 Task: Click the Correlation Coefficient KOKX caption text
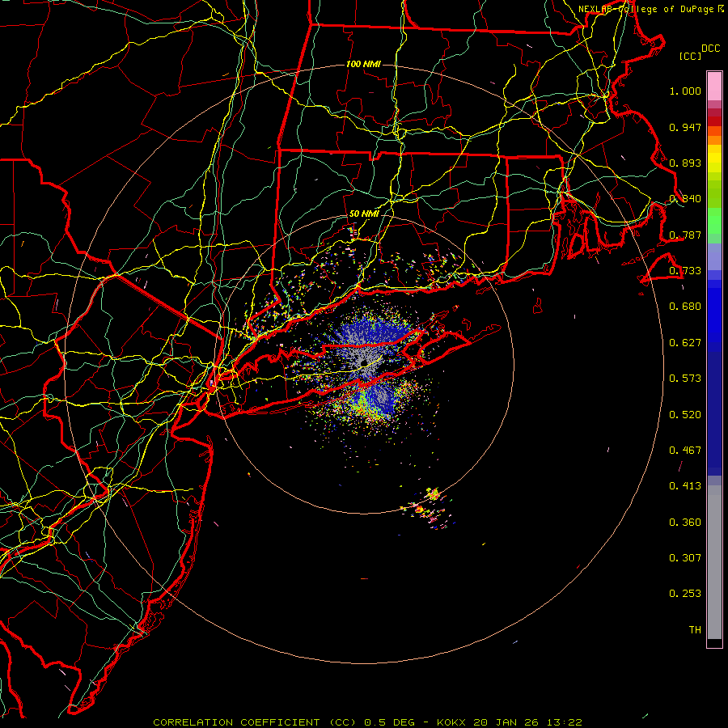coord(368,722)
